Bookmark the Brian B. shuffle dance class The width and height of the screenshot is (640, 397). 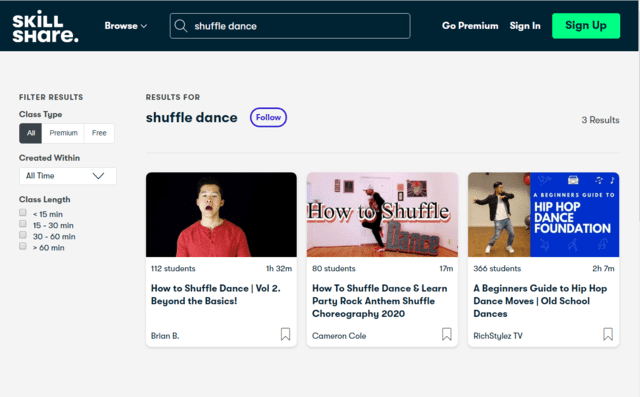pos(285,334)
